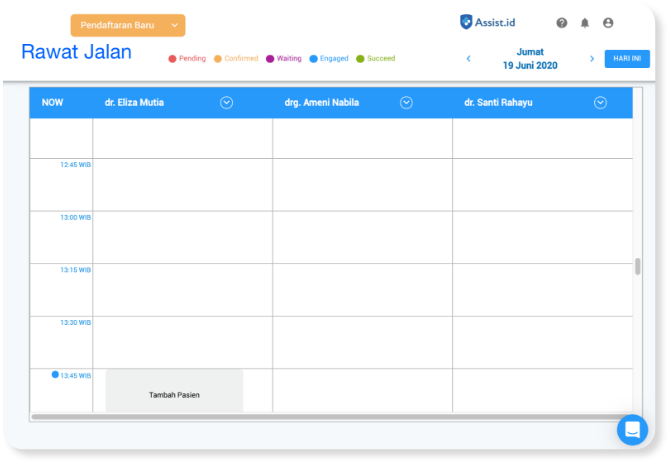Click the Engaged legend label
The height and width of the screenshot is (465, 671).
click(334, 58)
